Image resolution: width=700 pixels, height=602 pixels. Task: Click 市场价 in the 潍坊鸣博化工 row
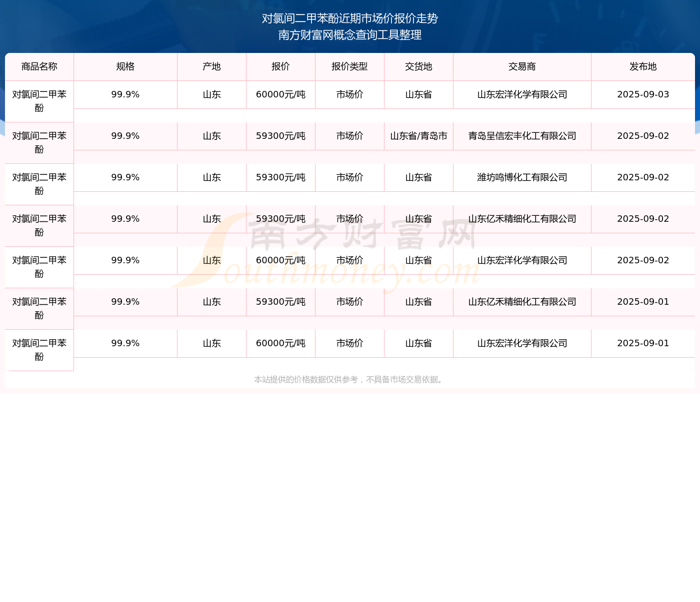click(x=350, y=177)
